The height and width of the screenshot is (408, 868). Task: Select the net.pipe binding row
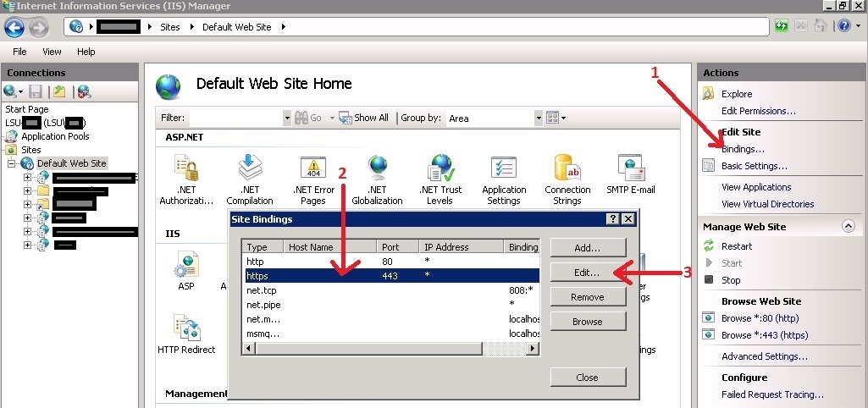click(391, 305)
